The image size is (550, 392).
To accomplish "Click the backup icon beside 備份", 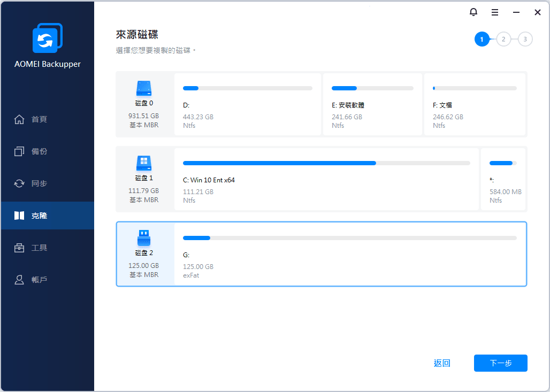I will (19, 151).
